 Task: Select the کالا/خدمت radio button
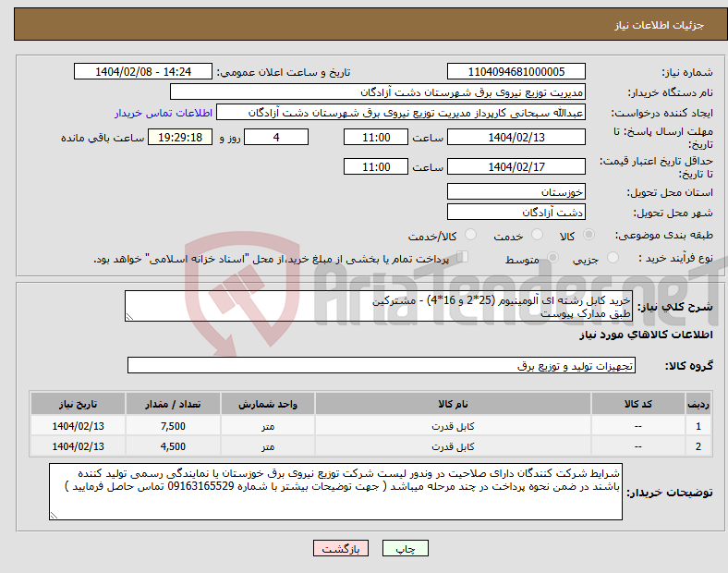[471, 235]
